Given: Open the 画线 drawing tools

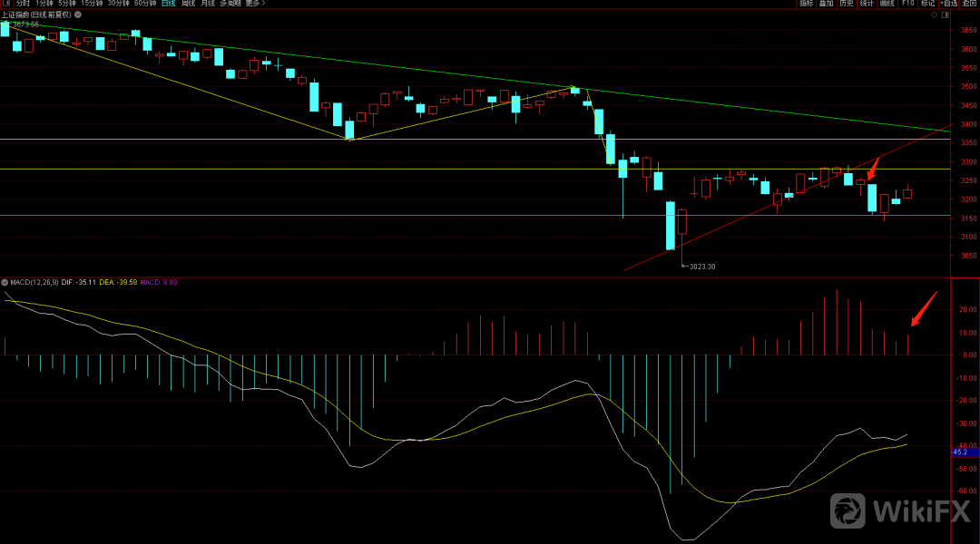Looking at the screenshot, I should pyautogui.click(x=886, y=4).
